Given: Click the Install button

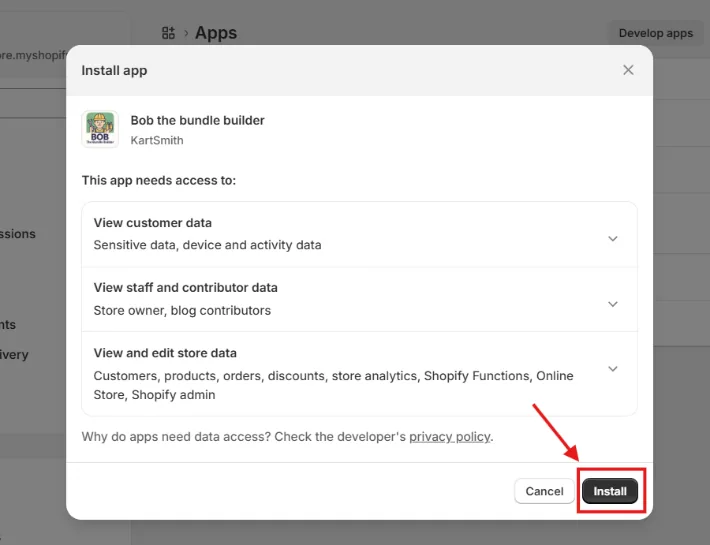Looking at the screenshot, I should [x=610, y=491].
